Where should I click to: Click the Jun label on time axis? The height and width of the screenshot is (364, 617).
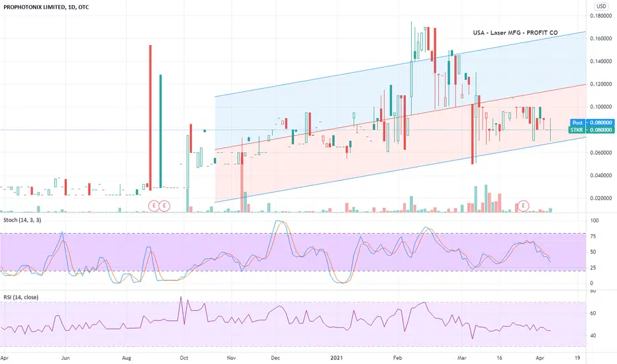(x=66, y=357)
